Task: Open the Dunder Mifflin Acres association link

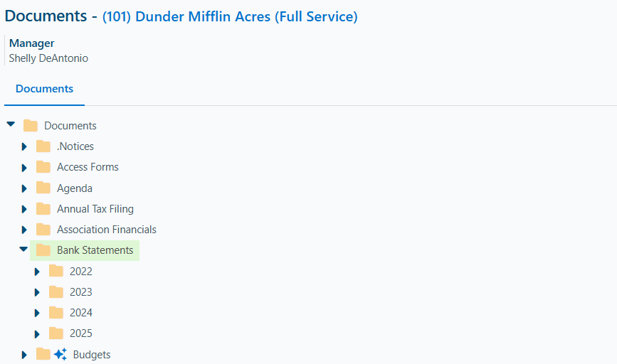Action: tap(230, 17)
